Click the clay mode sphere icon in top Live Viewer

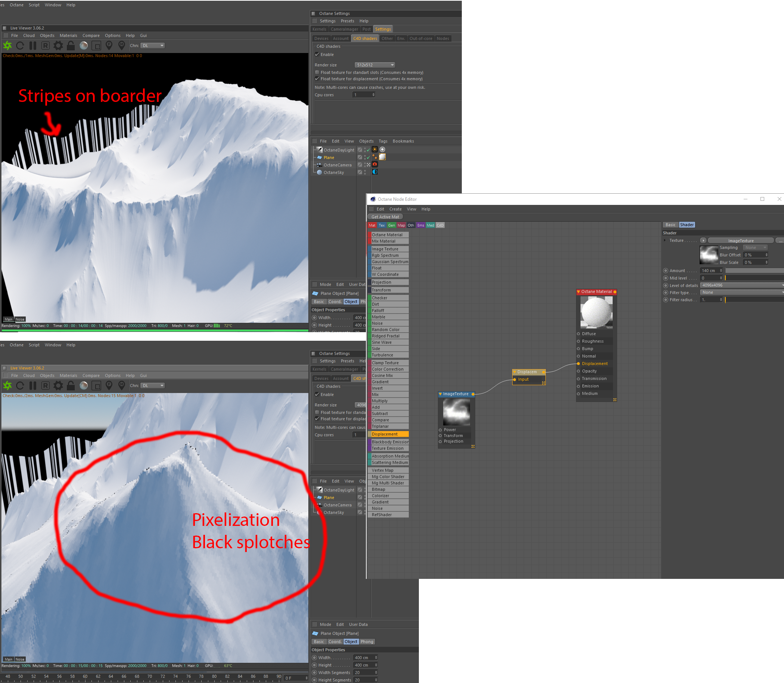click(x=84, y=46)
